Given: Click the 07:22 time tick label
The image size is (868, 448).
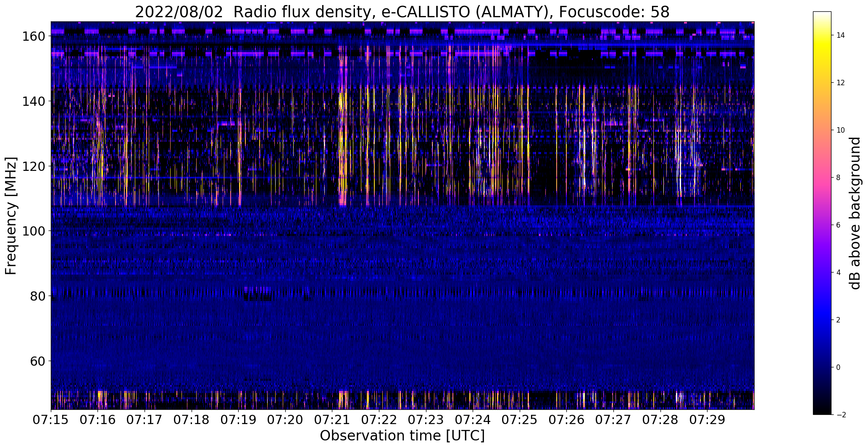Looking at the screenshot, I should pos(379,420).
